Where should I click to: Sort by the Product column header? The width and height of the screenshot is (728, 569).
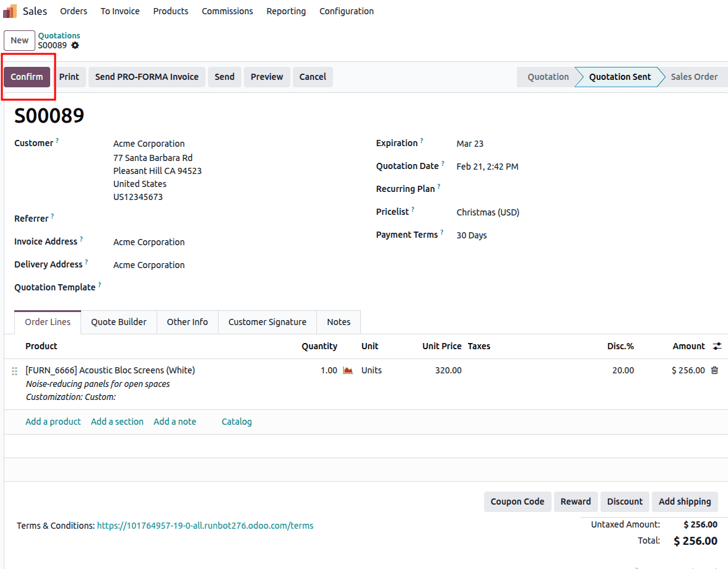[41, 346]
